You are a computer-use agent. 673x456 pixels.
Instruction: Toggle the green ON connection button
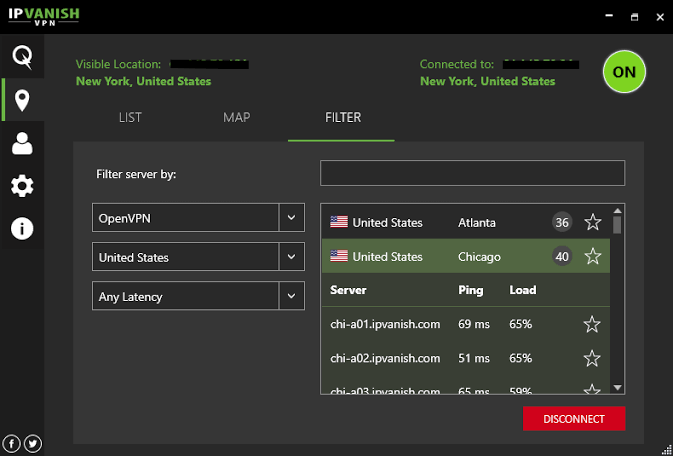[x=624, y=72]
